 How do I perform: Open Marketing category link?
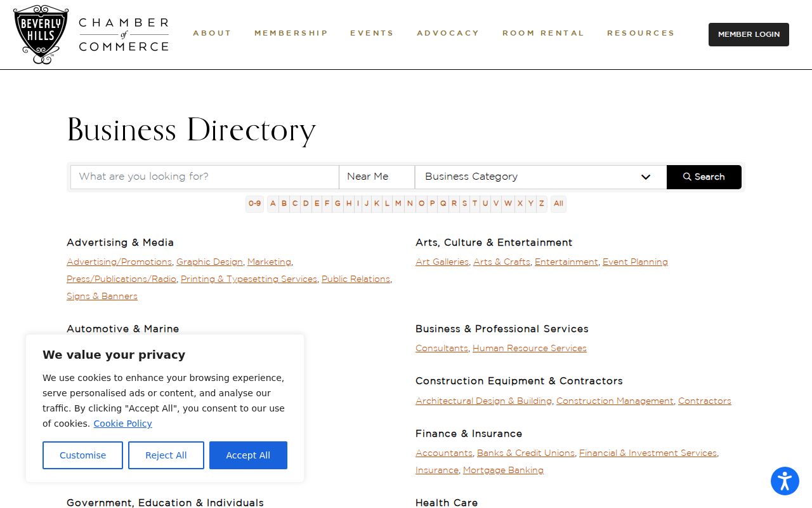(x=269, y=262)
